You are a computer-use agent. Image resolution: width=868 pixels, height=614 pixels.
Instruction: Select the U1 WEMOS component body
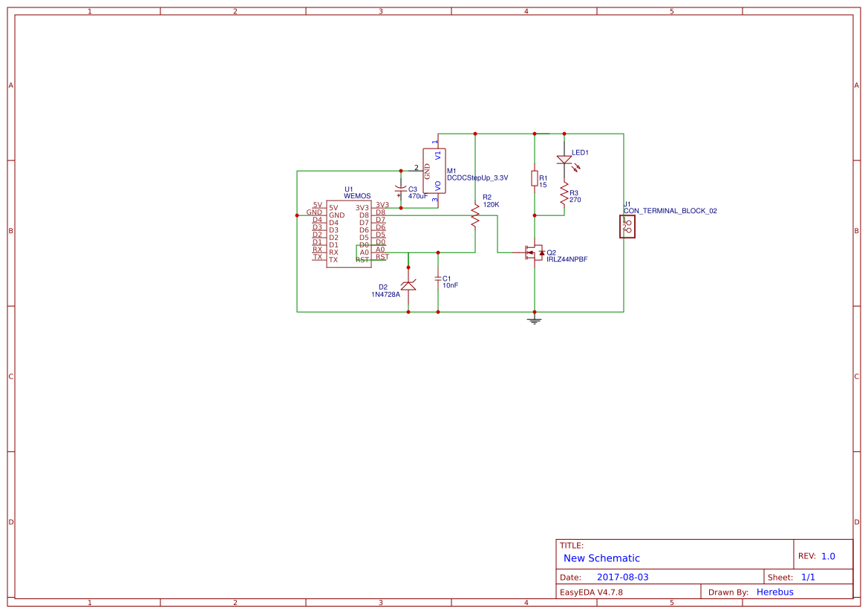pos(349,234)
